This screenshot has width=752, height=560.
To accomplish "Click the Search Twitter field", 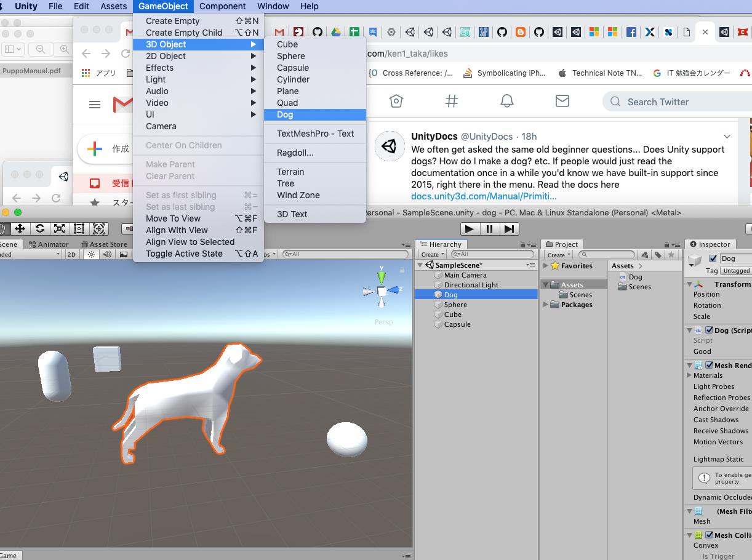I will 677,102.
